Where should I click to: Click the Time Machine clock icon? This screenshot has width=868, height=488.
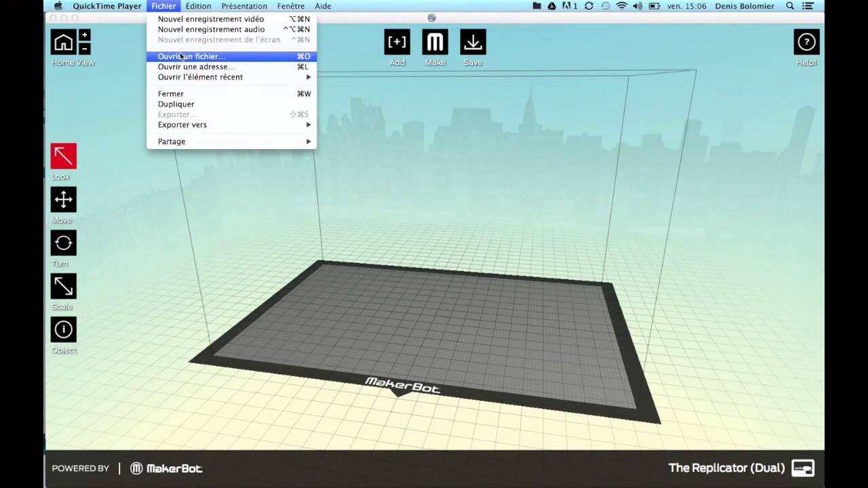(x=605, y=6)
